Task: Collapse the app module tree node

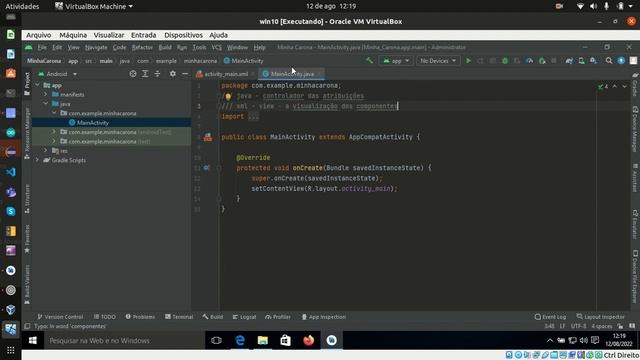Action: [x=38, y=85]
